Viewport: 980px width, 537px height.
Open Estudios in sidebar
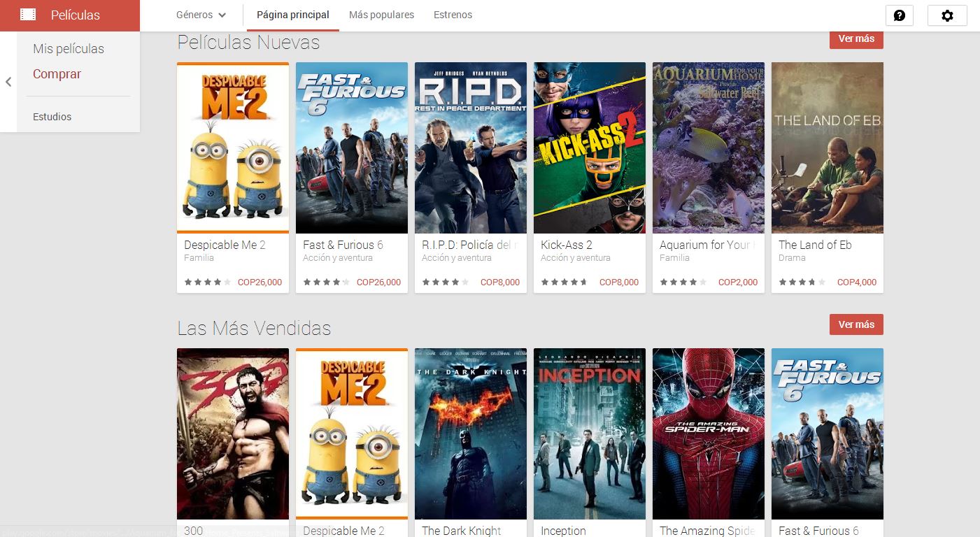coord(52,117)
